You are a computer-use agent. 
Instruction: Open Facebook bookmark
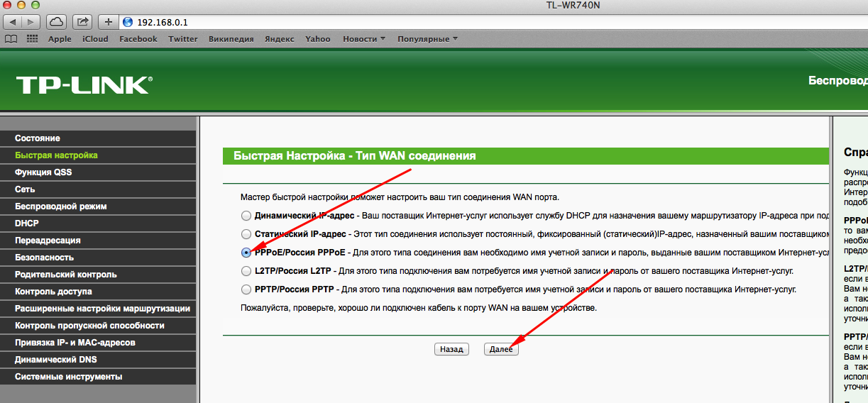(138, 39)
